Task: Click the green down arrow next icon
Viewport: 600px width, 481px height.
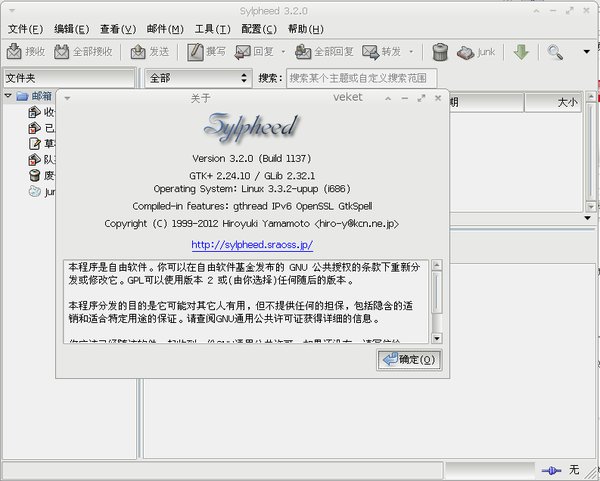Action: click(521, 52)
